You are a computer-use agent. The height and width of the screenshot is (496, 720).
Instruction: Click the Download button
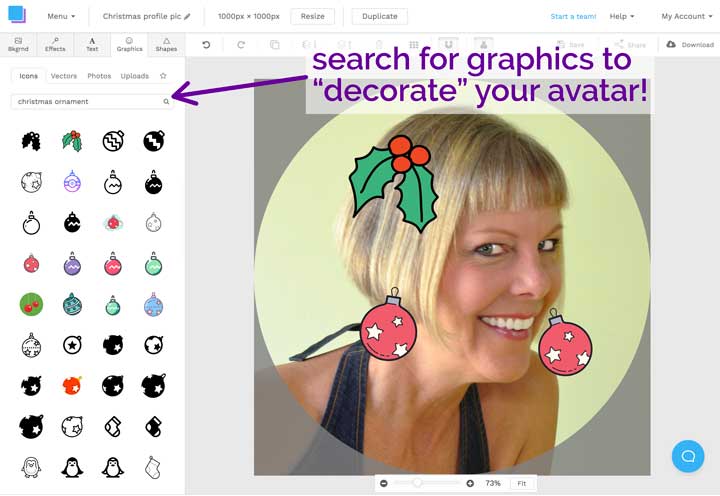pos(690,45)
